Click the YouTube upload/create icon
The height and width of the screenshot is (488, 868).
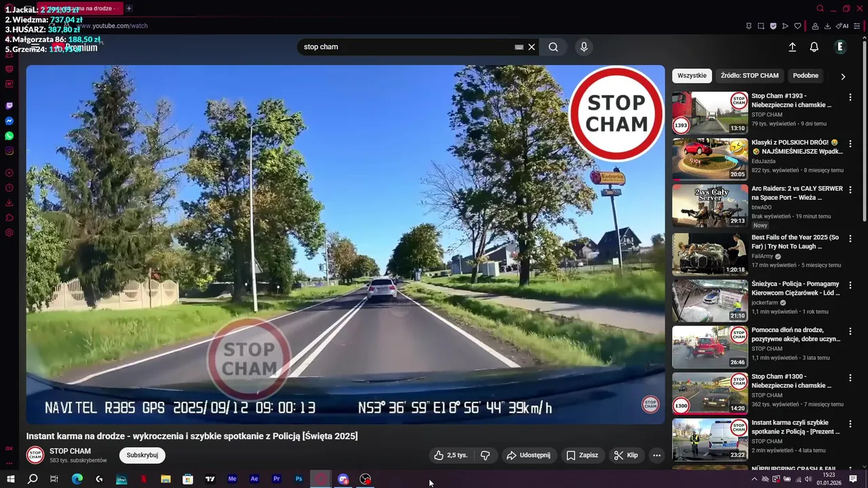coord(792,47)
